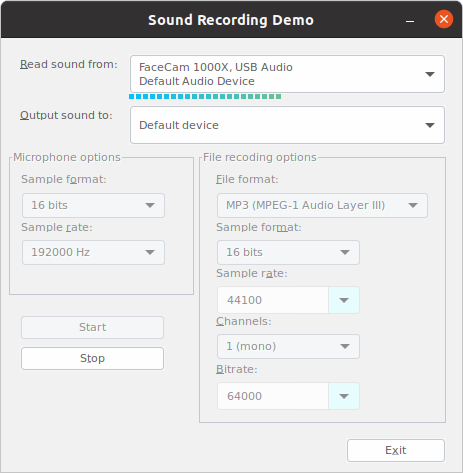Click the 'Output sound to:' label
Image resolution: width=463 pixels, height=473 pixels.
tap(66, 115)
